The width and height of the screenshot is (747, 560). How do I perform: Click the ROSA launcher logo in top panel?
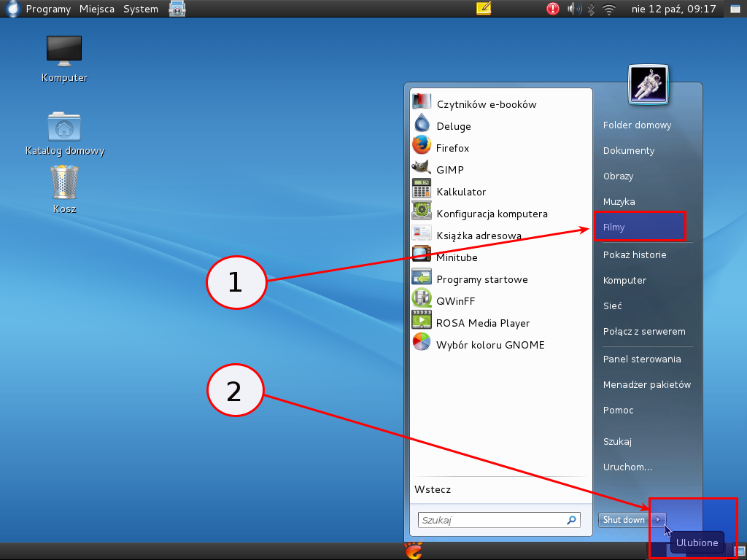tap(12, 9)
